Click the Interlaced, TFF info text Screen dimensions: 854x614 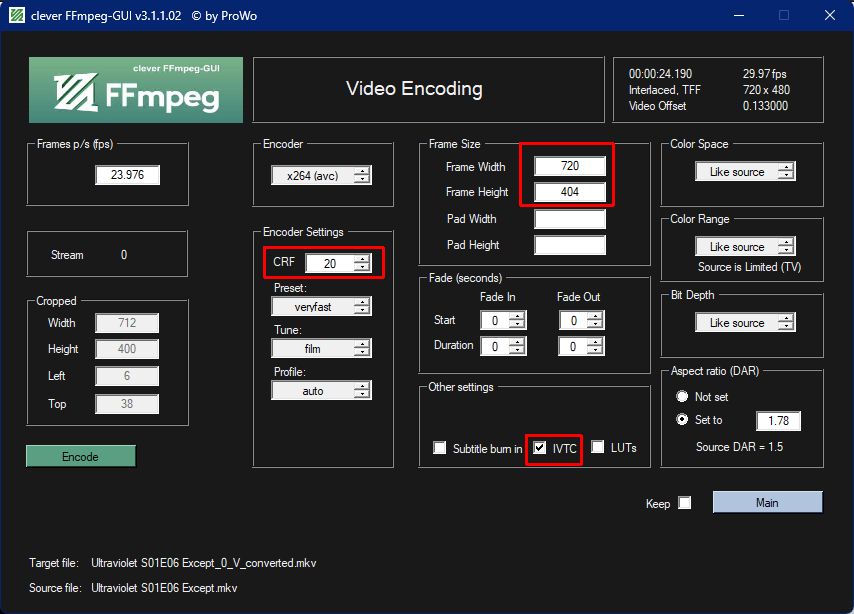click(x=664, y=90)
